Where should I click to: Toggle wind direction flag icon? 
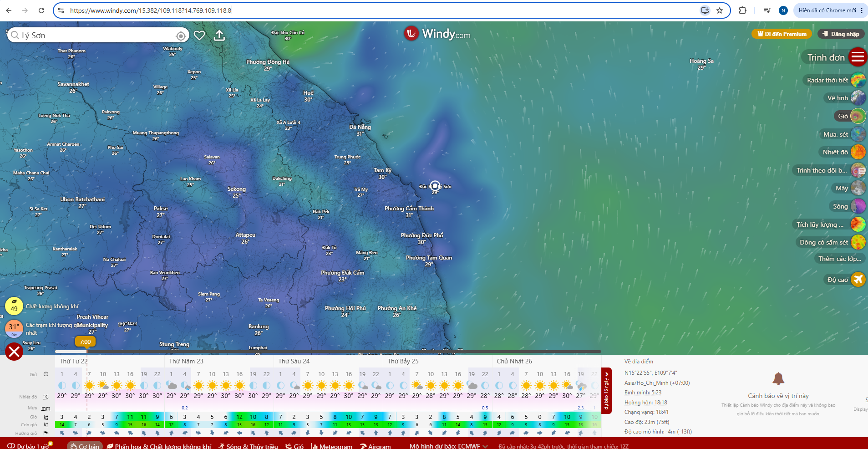pos(46,433)
